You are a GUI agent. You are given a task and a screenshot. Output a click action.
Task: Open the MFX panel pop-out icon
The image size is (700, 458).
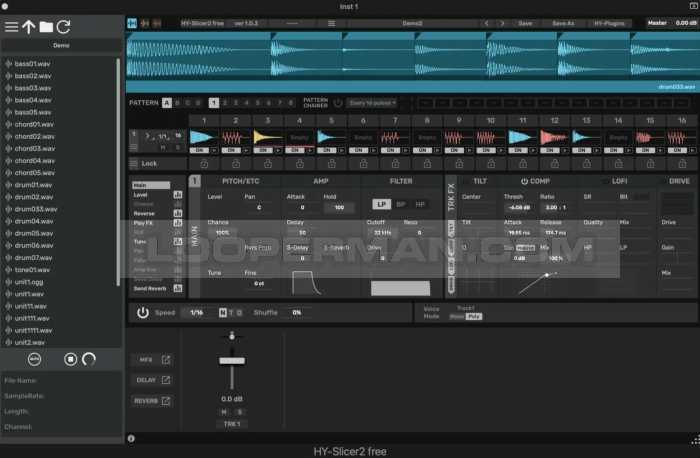point(166,360)
